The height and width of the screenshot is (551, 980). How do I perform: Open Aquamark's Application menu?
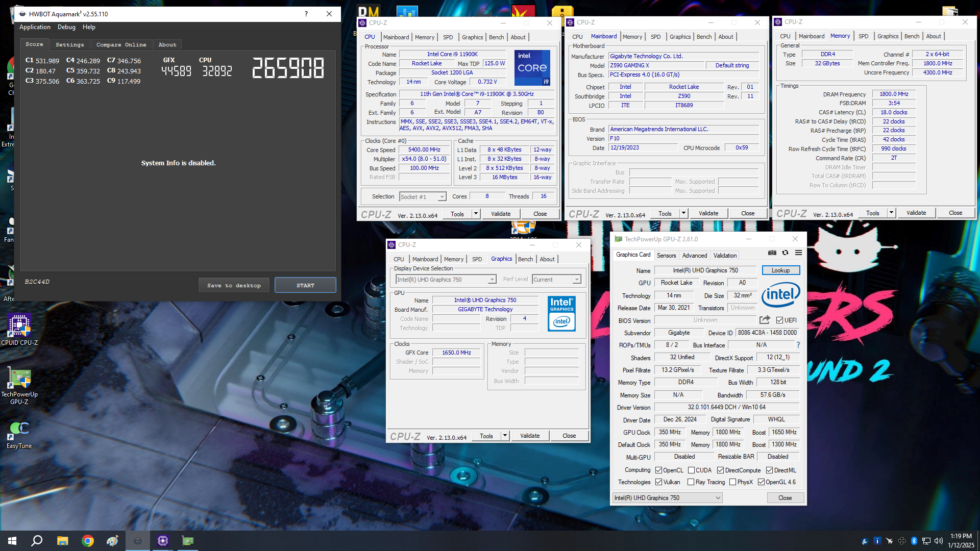point(35,27)
